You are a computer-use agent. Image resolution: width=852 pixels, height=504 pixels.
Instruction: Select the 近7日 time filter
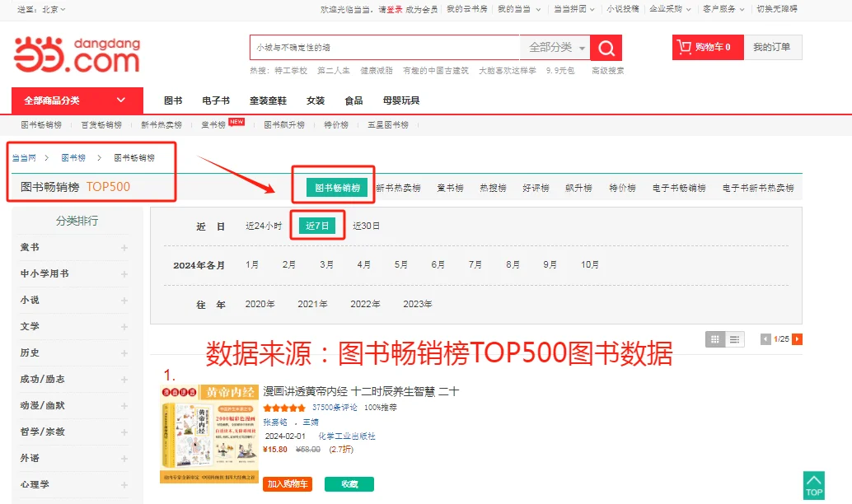pyautogui.click(x=316, y=225)
